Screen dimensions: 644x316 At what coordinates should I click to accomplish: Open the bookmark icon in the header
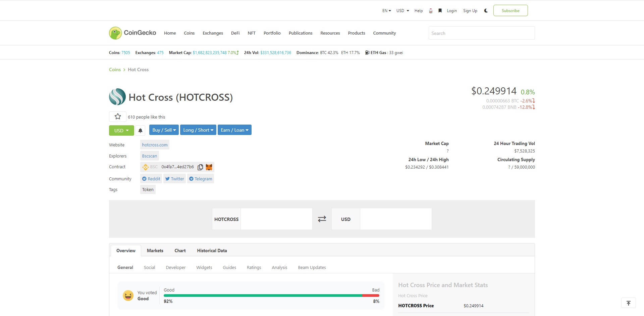[x=440, y=10]
